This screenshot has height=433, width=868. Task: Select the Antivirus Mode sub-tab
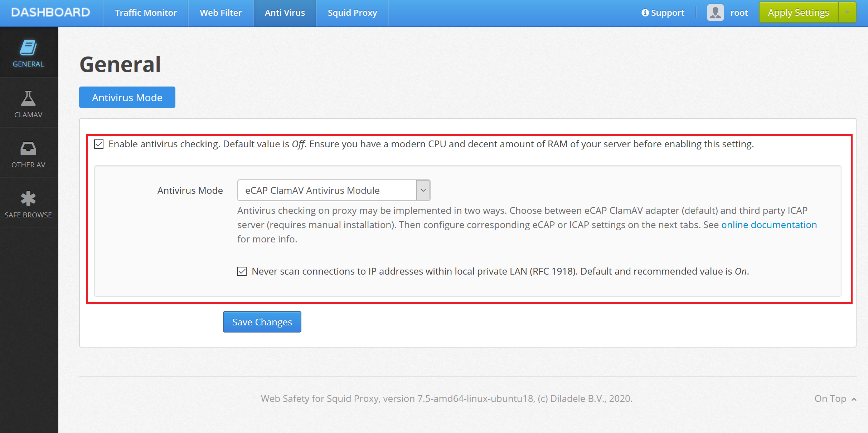(127, 97)
